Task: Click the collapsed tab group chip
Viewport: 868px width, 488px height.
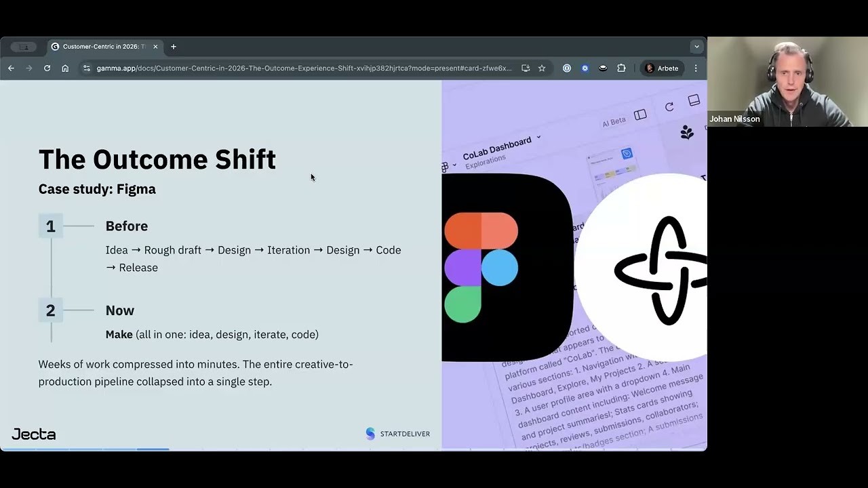Action: click(24, 47)
